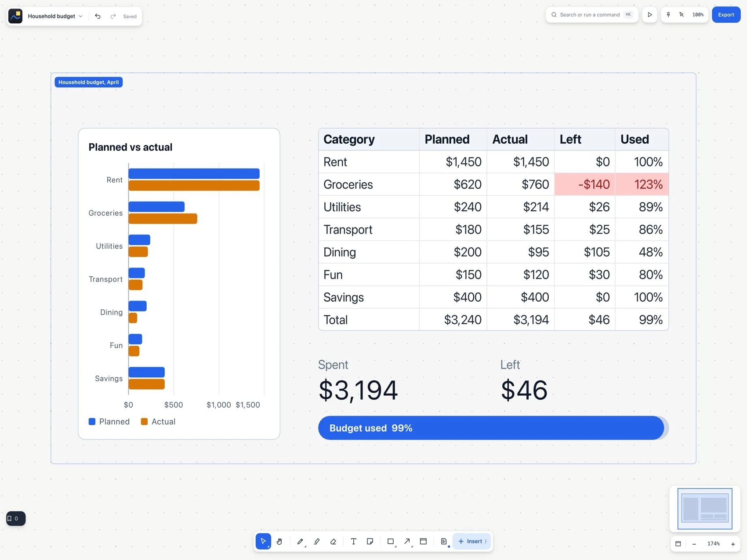
Task: Toggle the pin icon in top bar
Action: coord(668,14)
